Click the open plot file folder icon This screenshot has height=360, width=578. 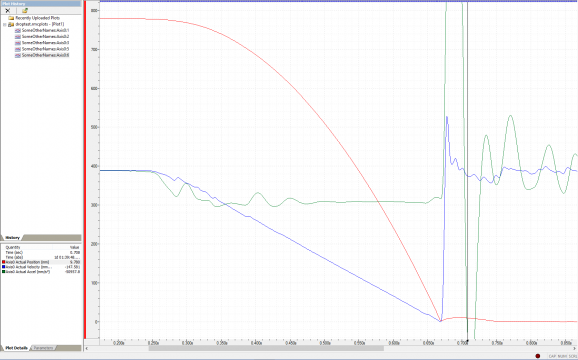25,11
